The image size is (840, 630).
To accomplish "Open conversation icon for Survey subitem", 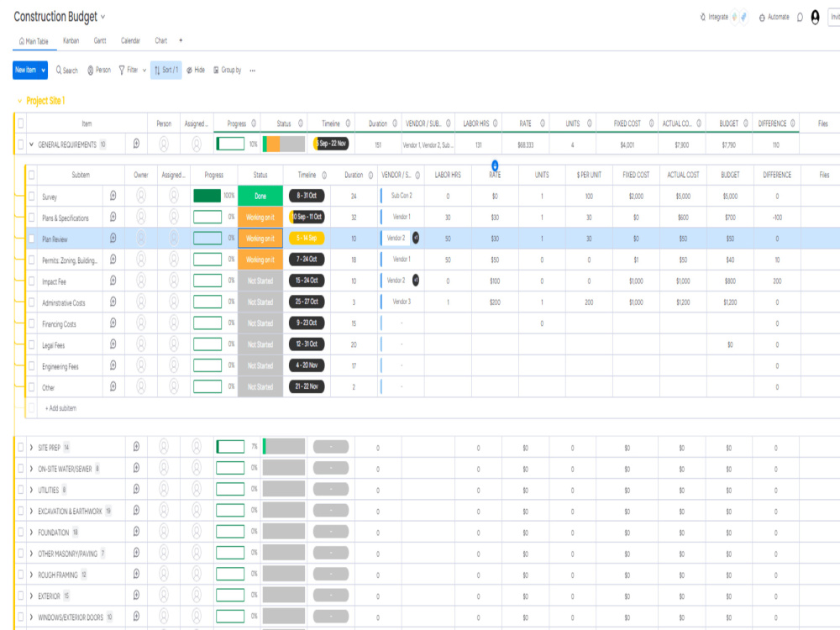I will point(113,196).
